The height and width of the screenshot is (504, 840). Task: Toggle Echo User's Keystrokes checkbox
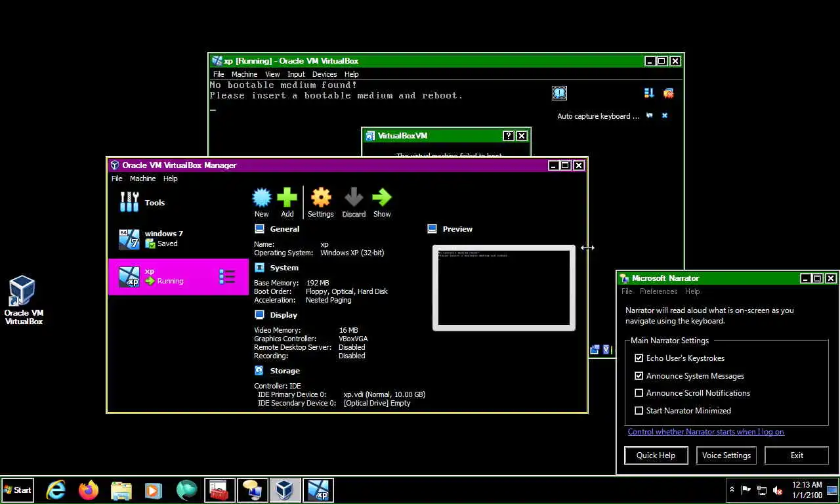(639, 358)
